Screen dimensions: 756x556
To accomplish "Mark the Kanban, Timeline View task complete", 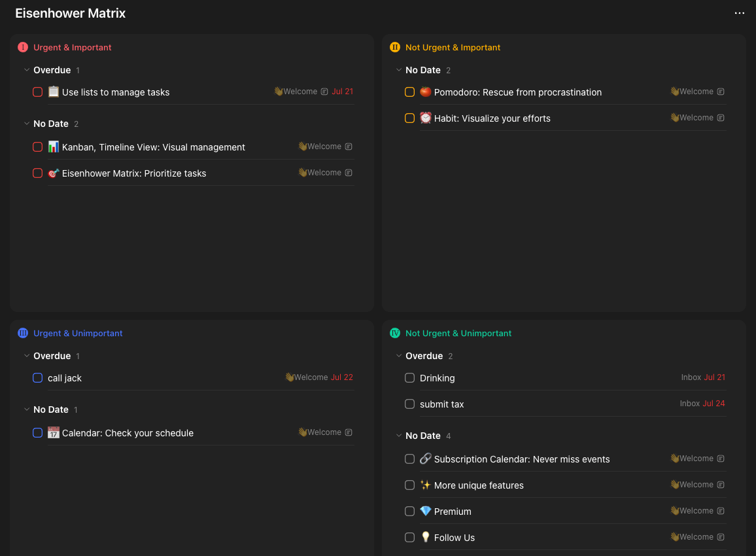I will click(38, 147).
